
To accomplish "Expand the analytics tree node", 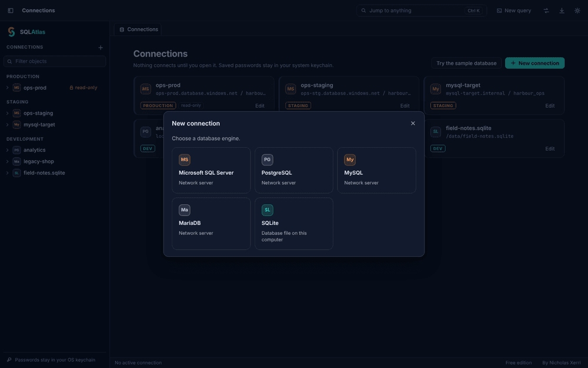I will [8, 150].
